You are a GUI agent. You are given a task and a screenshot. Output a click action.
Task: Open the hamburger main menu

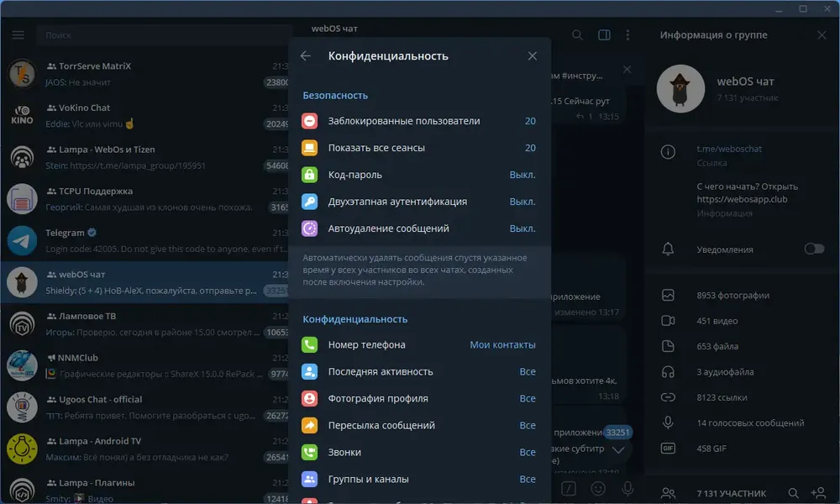coord(18,34)
